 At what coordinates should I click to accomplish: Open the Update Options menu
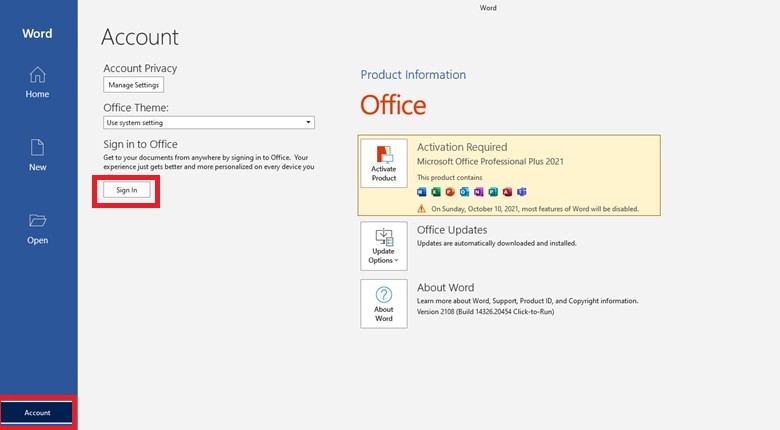(384, 246)
